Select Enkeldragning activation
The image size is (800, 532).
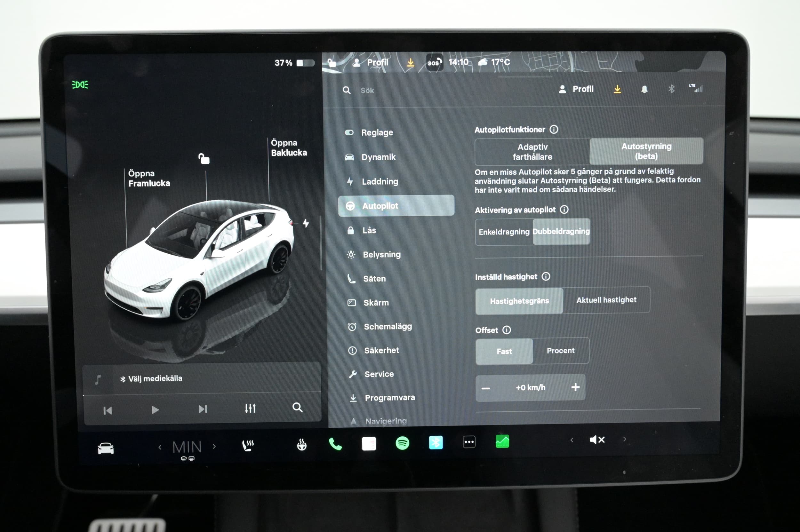tap(504, 232)
